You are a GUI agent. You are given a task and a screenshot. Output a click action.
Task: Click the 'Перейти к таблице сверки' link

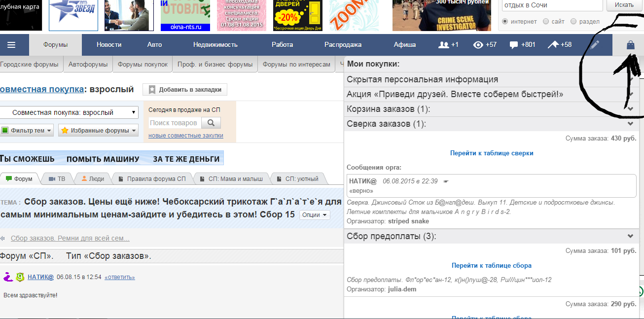click(x=492, y=153)
